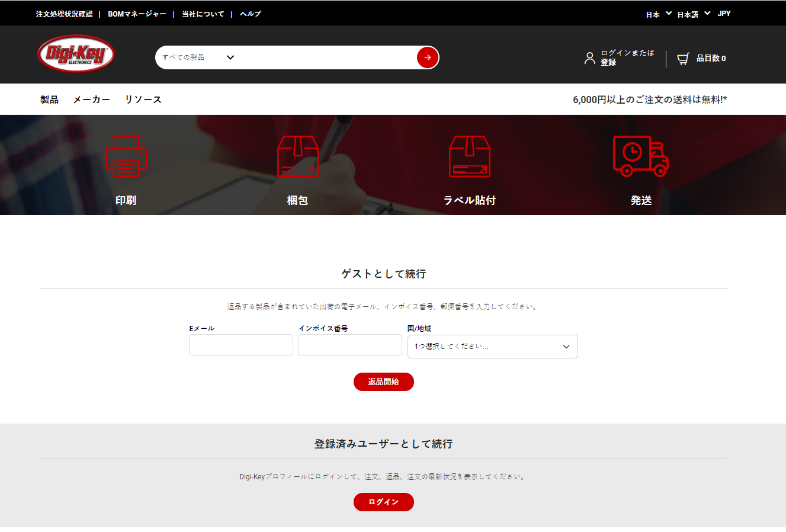Click the user profile icon near ログインまたは登録
The image size is (786, 532).
(589, 58)
